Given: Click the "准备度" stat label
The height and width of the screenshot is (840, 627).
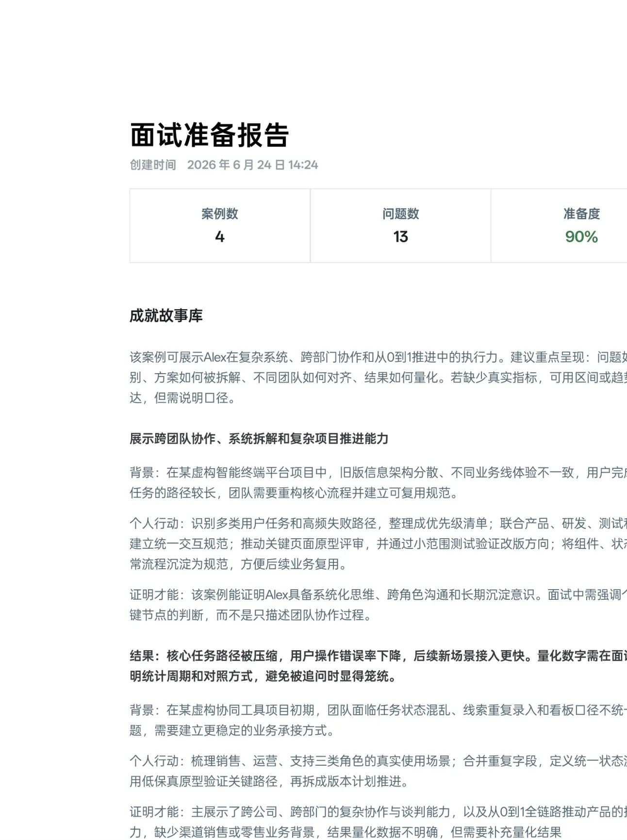Looking at the screenshot, I should point(581,214).
